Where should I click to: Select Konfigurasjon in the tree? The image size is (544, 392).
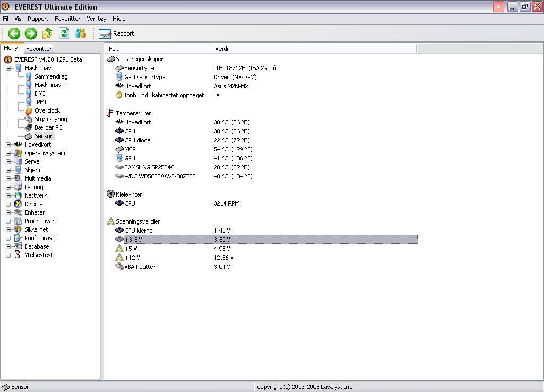(42, 238)
